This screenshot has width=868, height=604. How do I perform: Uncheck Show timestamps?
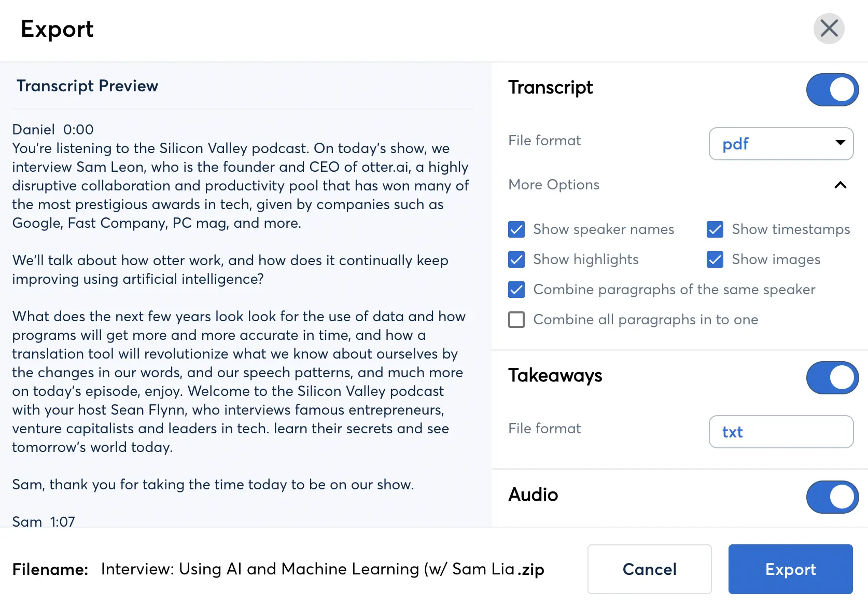coord(715,229)
